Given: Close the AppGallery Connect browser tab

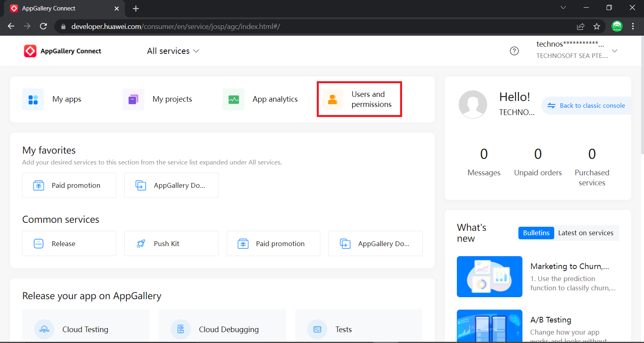Looking at the screenshot, I should pyautogui.click(x=117, y=8).
